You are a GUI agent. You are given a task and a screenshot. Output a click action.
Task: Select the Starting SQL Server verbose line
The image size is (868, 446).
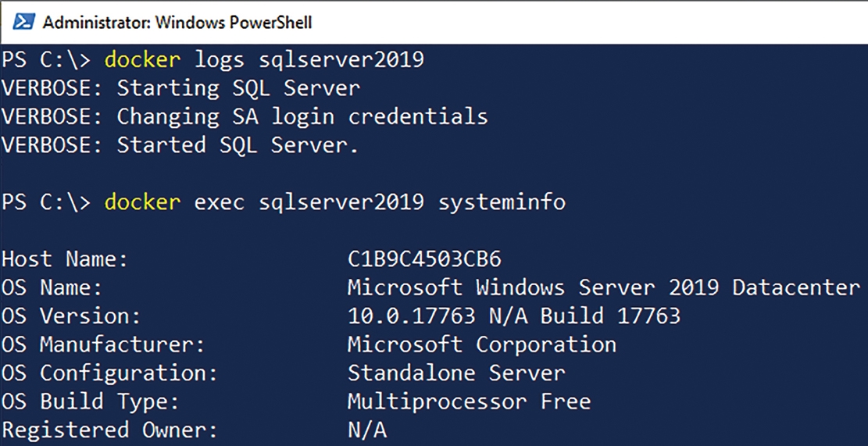click(181, 88)
